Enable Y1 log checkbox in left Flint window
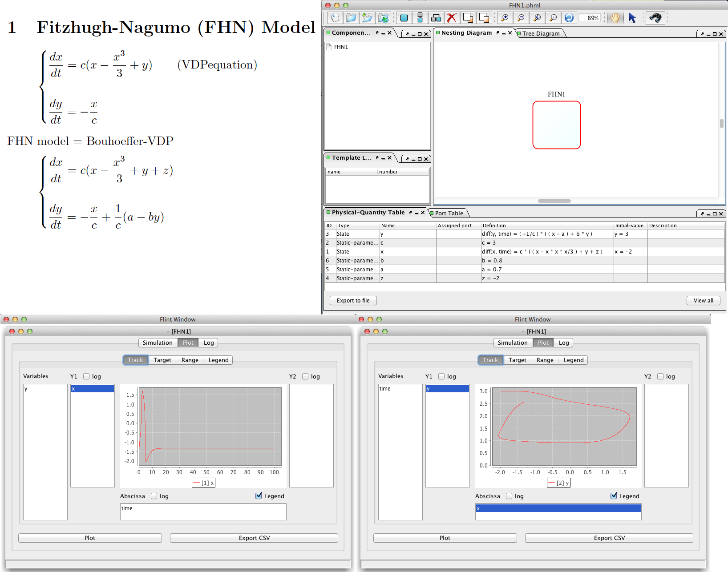Screen dimensions: 728x572 click(x=86, y=376)
